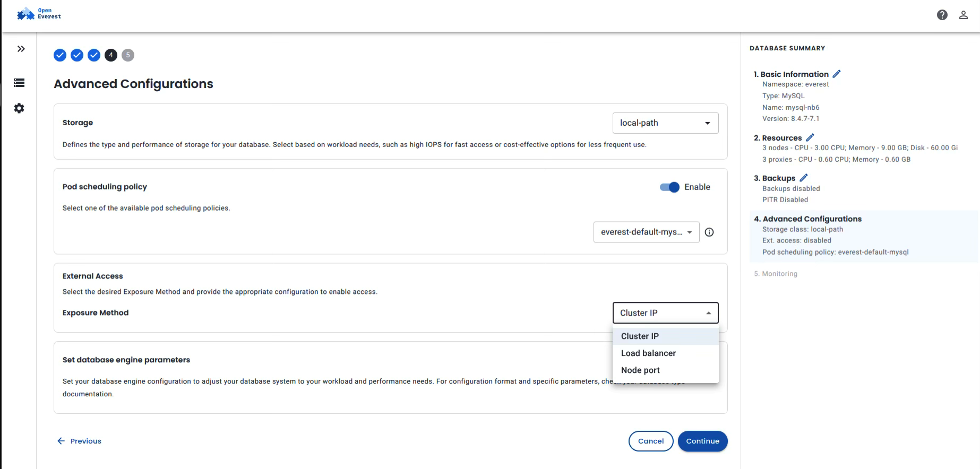The image size is (980, 469).
Task: Click the Type: MySQL summary line
Action: pyautogui.click(x=784, y=96)
